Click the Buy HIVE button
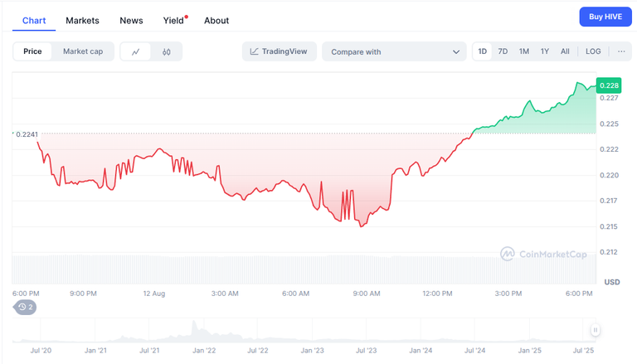This screenshot has width=637, height=364. (x=605, y=17)
